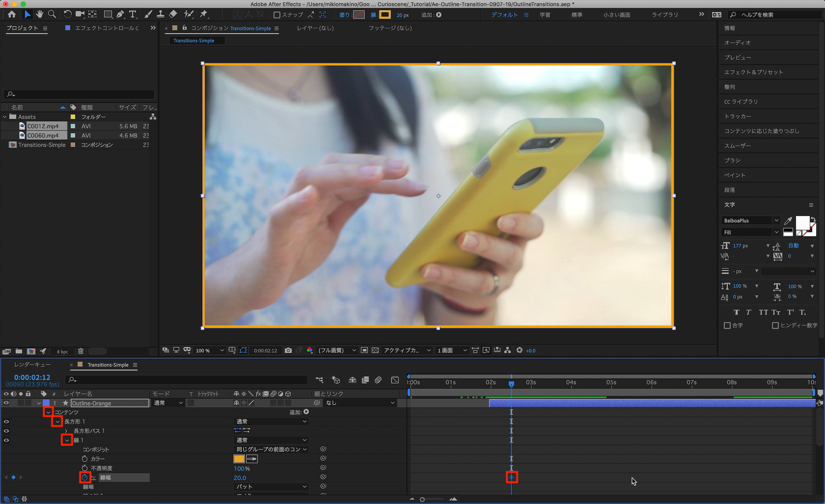Check the 合字 checkbox
This screenshot has width=825, height=504.
(x=727, y=325)
